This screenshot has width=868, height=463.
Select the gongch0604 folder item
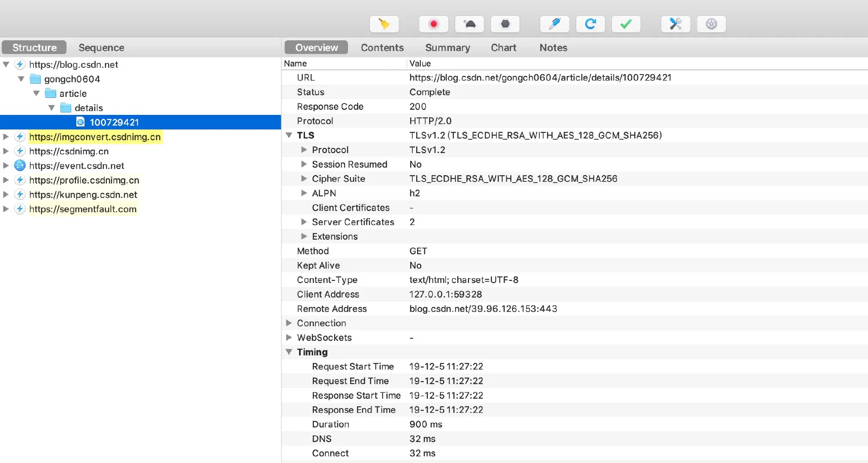point(72,79)
